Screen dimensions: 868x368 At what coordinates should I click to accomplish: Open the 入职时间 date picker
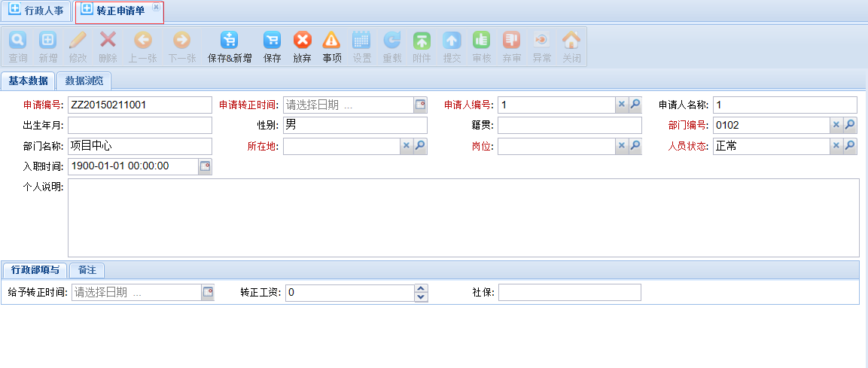(x=205, y=166)
